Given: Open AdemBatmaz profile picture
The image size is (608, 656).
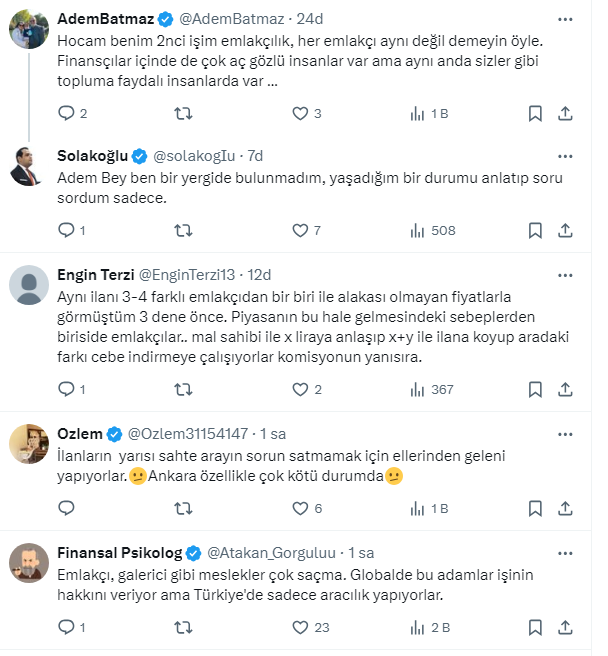Looking at the screenshot, I should pyautogui.click(x=29, y=31).
